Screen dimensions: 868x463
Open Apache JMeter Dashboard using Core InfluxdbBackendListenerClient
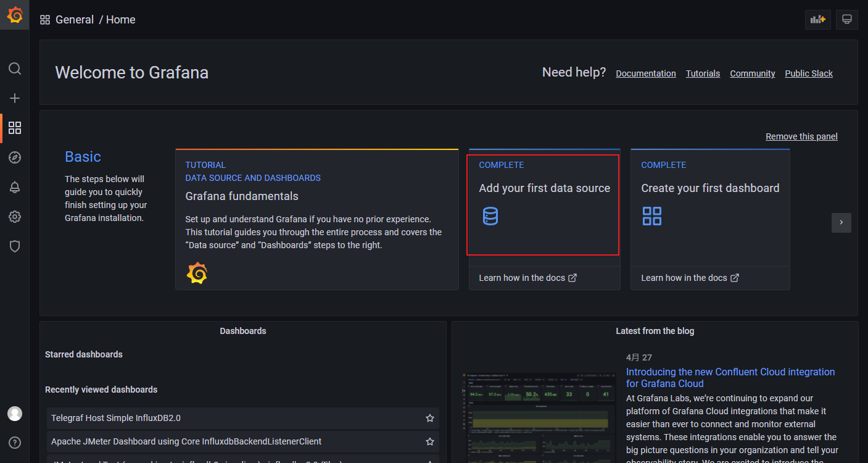coord(243,441)
